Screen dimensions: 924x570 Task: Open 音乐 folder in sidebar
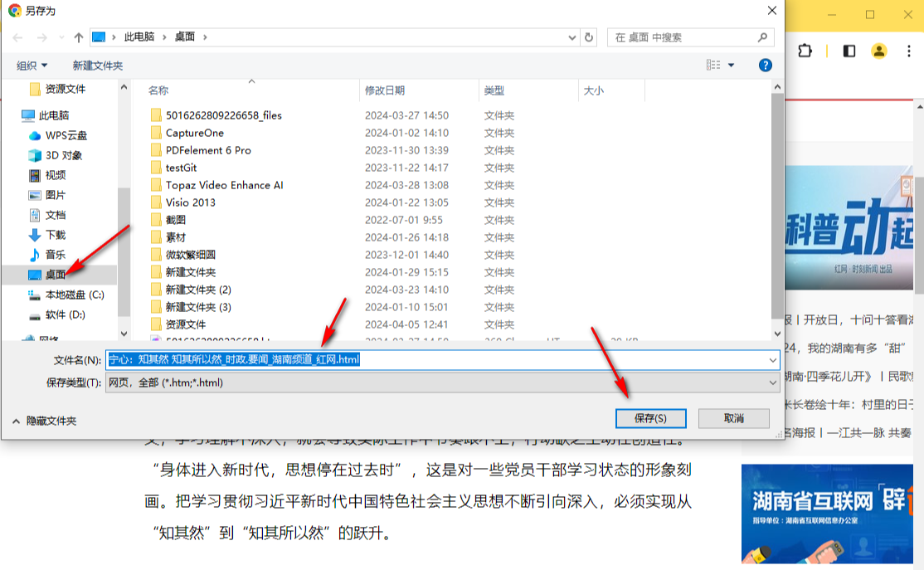click(x=47, y=255)
